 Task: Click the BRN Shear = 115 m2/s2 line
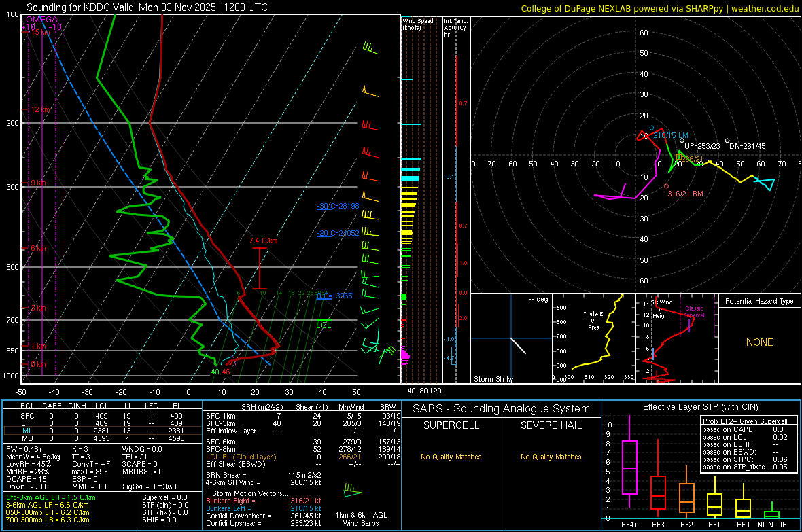[x=264, y=475]
